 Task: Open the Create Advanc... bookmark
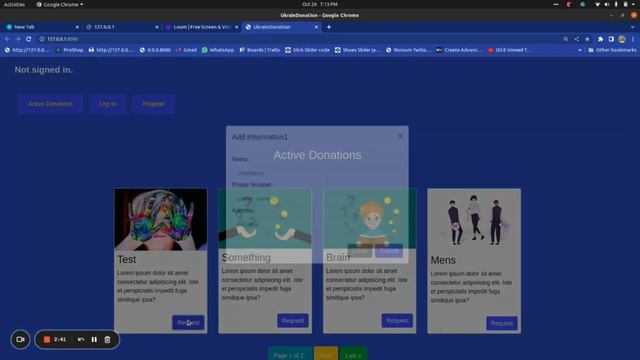(x=459, y=50)
